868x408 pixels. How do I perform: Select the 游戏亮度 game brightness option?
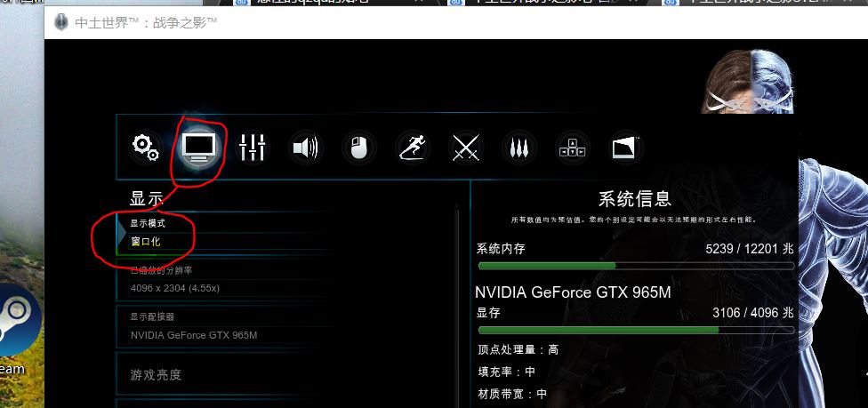[x=224, y=375]
